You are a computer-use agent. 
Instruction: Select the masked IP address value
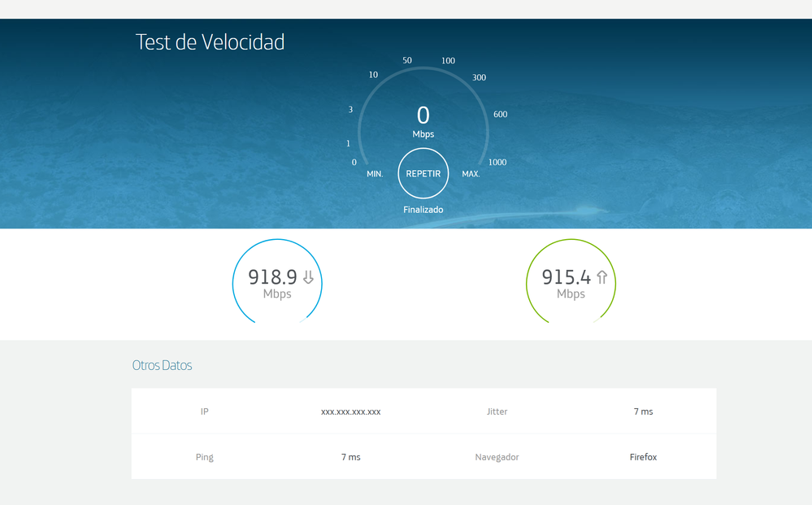point(350,411)
